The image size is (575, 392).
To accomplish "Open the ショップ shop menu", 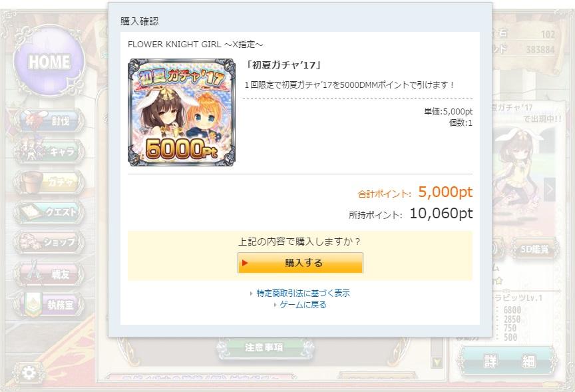I will coord(49,242).
